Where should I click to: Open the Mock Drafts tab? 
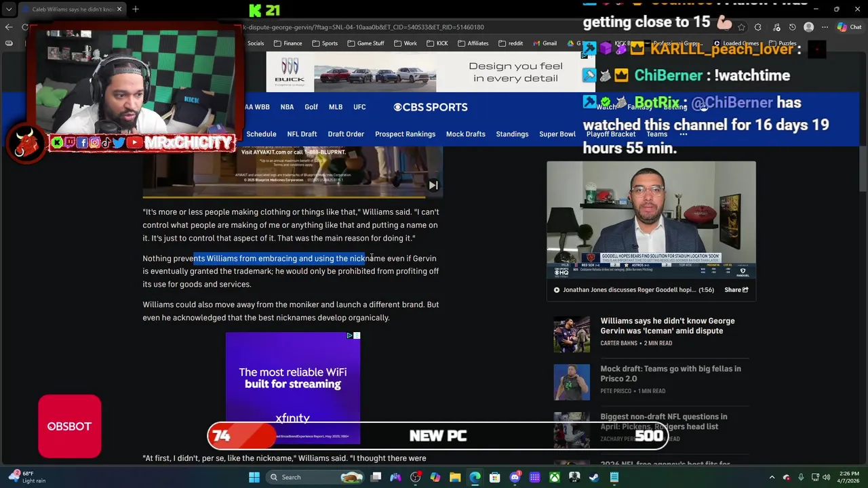point(465,134)
